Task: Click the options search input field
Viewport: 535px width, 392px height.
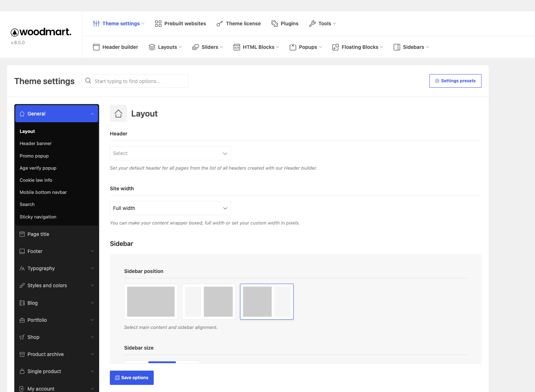Action: tap(135, 81)
